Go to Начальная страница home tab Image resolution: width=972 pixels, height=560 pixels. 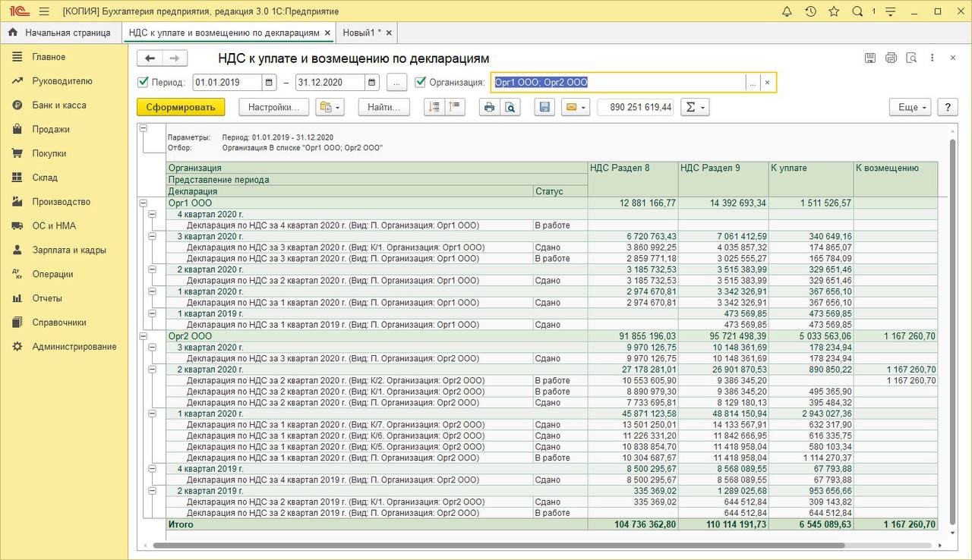(60, 33)
